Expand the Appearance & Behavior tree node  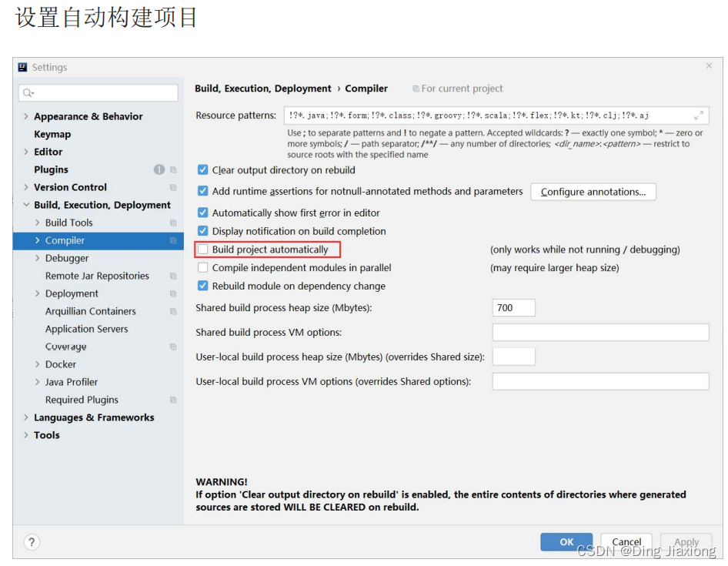coord(26,116)
